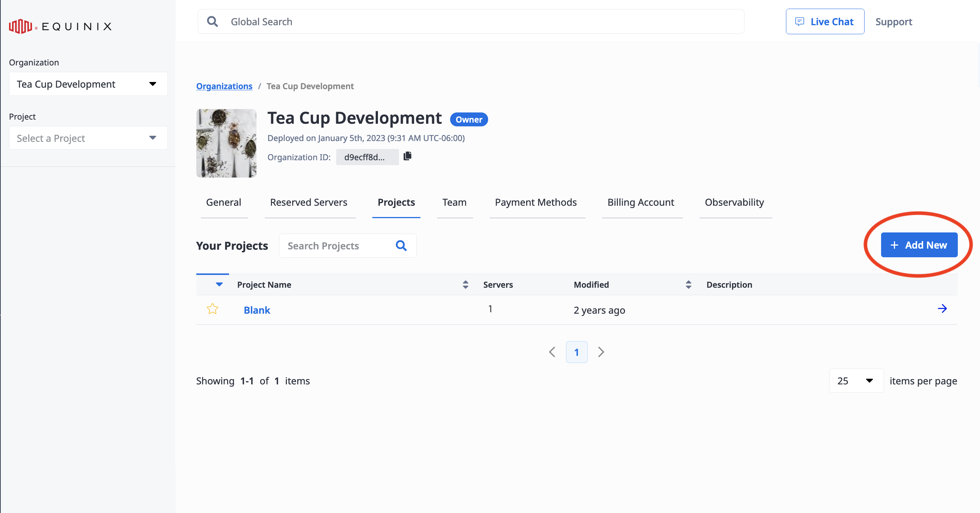The image size is (980, 513).
Task: Focus the Search Projects field
Action: click(348, 246)
